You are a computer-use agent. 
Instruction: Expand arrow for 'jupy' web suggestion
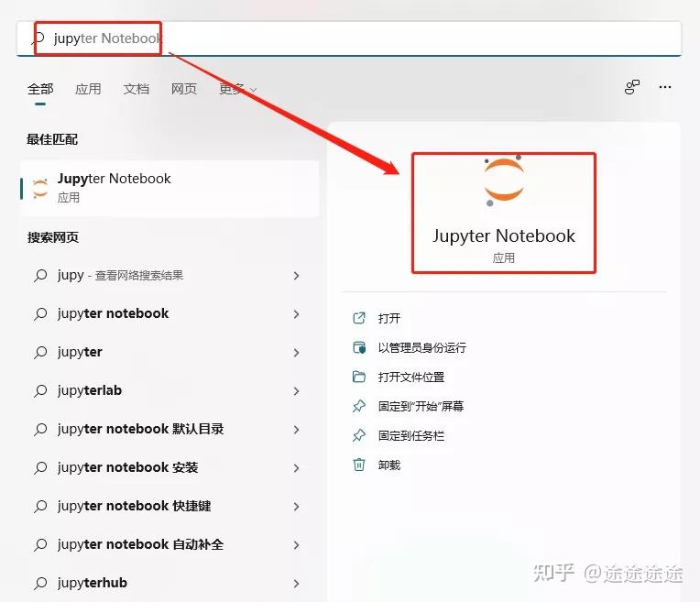[x=296, y=276]
